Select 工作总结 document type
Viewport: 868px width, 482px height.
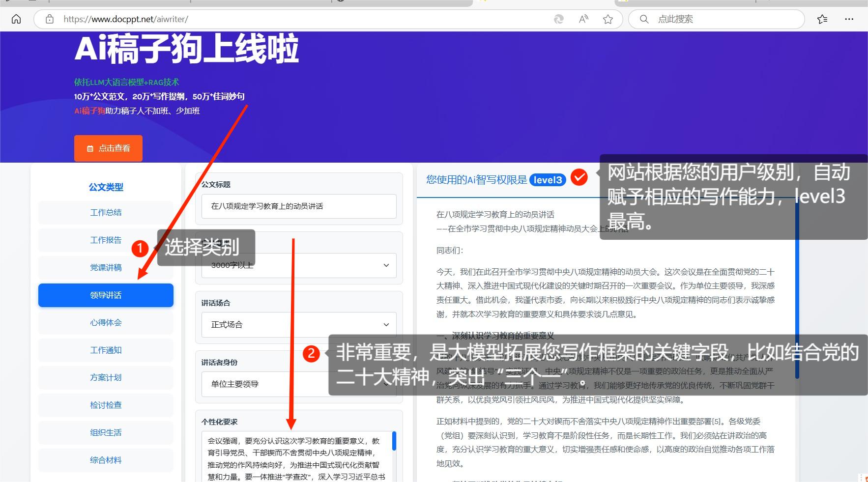click(106, 213)
